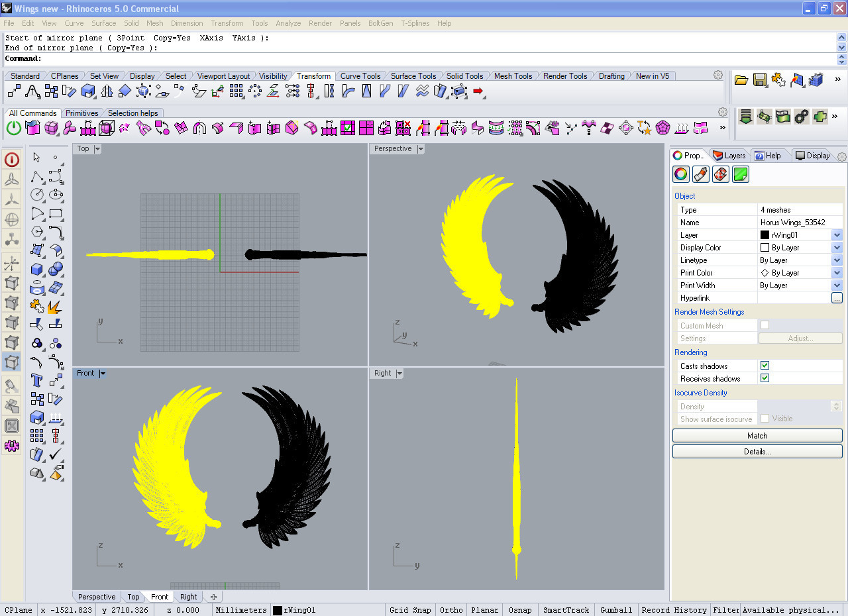This screenshot has height=616, width=848.
Task: Click the pink gear icon in left sidebar
Action: point(12,446)
